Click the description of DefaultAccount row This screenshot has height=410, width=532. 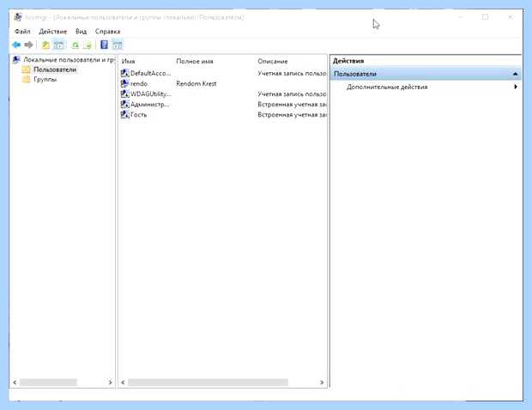point(292,73)
